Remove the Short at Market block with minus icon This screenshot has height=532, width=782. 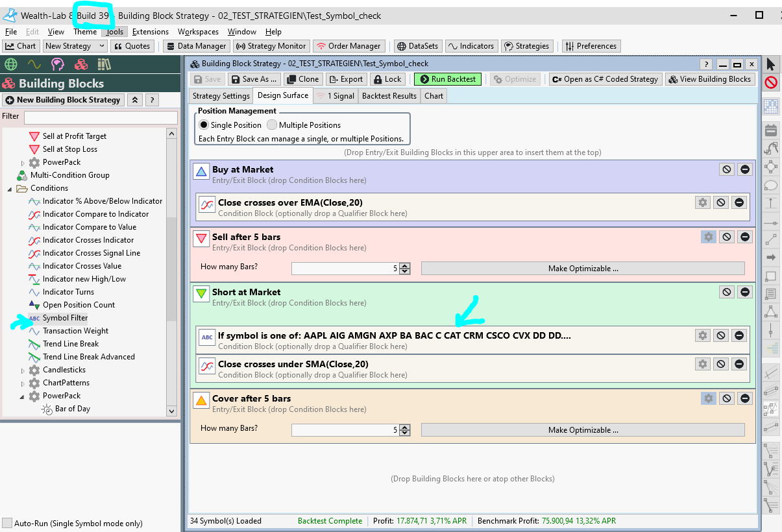click(745, 292)
